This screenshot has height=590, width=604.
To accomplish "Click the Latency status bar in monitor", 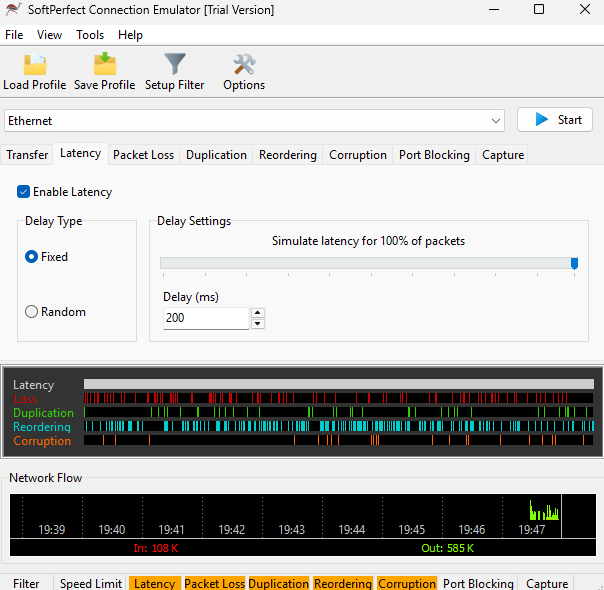I will [339, 384].
